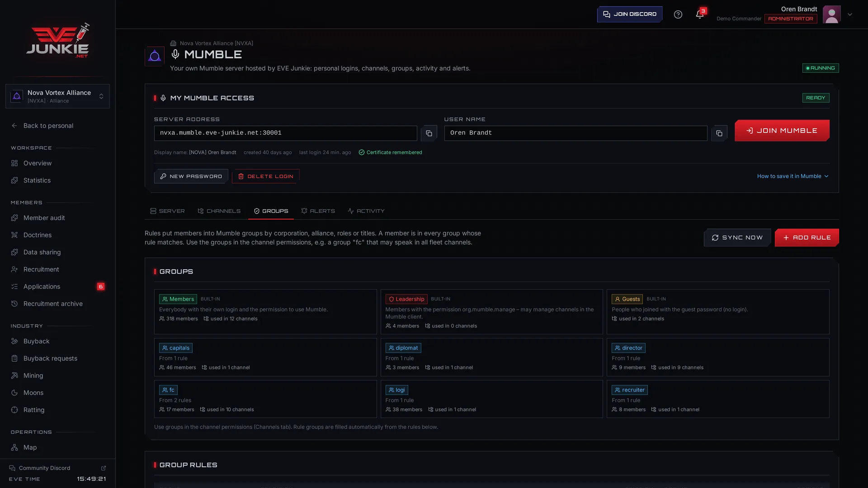Image resolution: width=868 pixels, height=488 pixels.
Task: Click the New Password button
Action: tap(191, 176)
